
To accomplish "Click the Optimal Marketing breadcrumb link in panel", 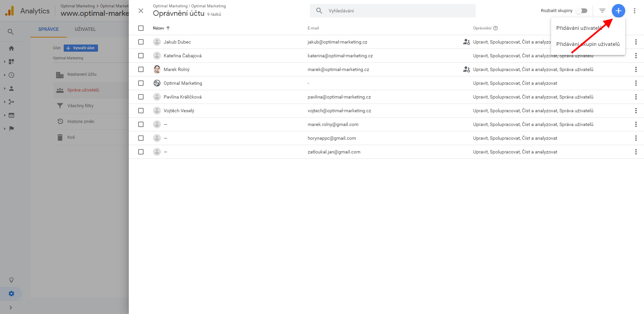I will [x=170, y=6].
